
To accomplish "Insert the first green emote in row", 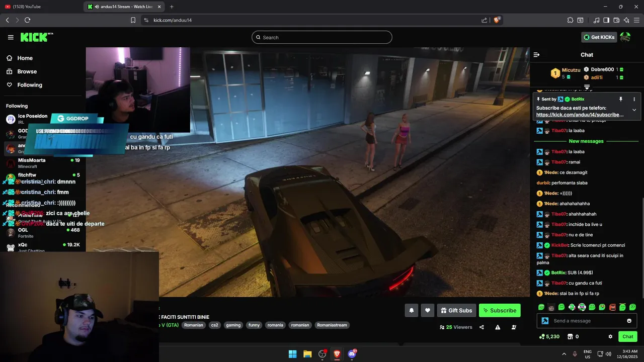I will coord(541,307).
